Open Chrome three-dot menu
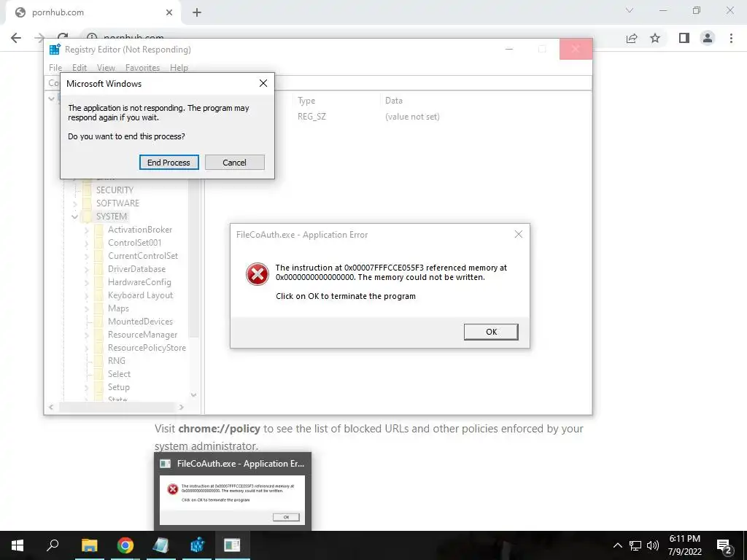 coord(731,38)
